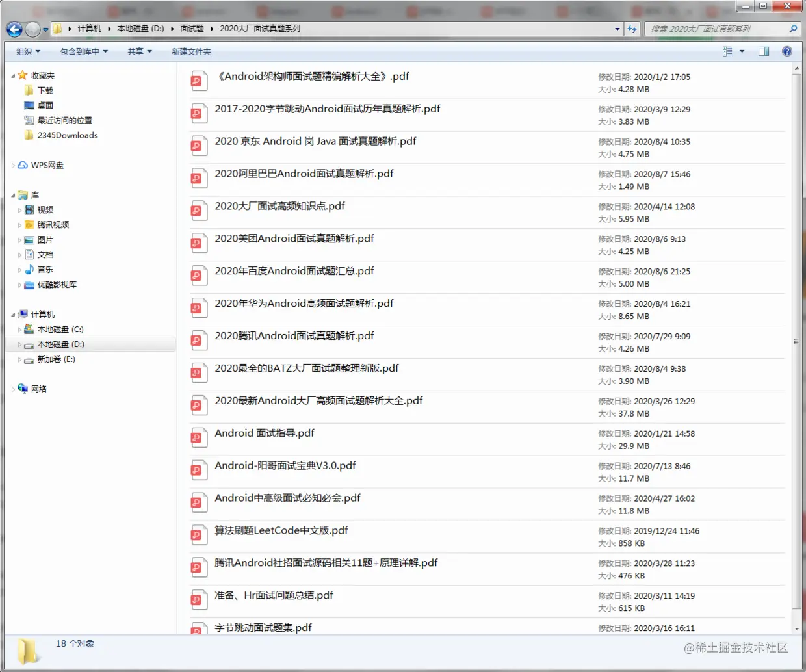
Task: Click the WPS网盘 cloud icon in sidebar
Action: pos(23,165)
